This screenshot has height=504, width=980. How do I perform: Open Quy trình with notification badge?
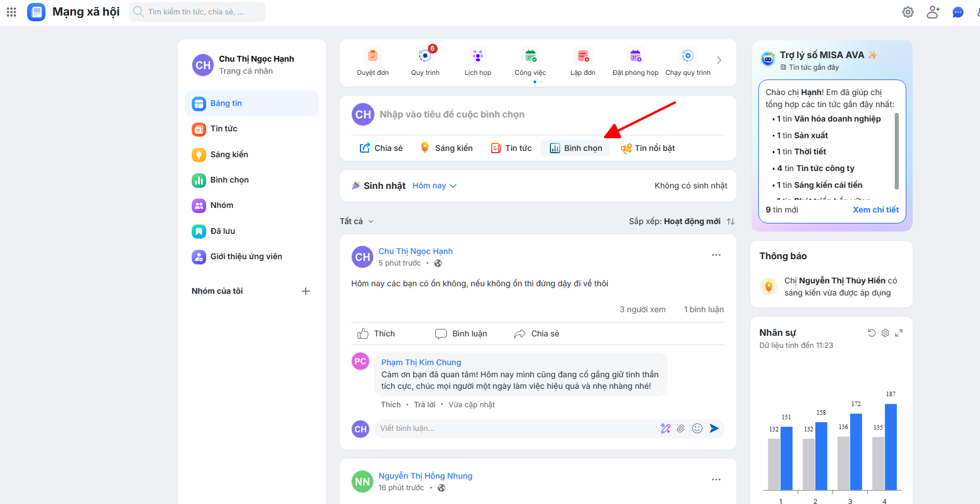click(425, 56)
